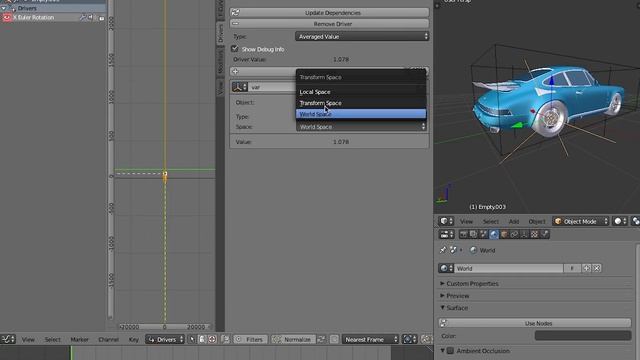Open the graph editor Select menu
Image resolution: width=640 pixels, height=360 pixels.
coord(52,339)
